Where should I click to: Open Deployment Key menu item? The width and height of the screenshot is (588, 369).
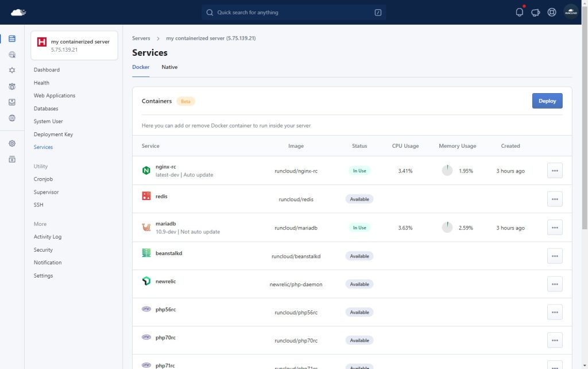pyautogui.click(x=53, y=134)
